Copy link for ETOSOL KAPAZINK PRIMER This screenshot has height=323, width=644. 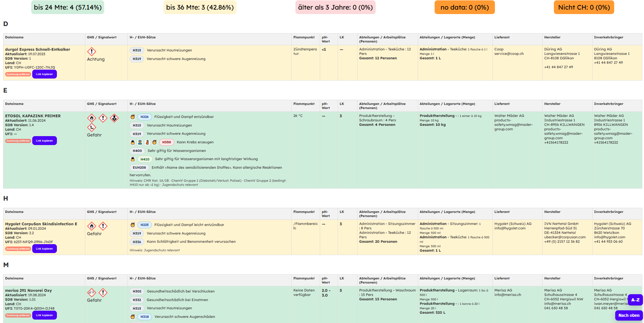45,141
